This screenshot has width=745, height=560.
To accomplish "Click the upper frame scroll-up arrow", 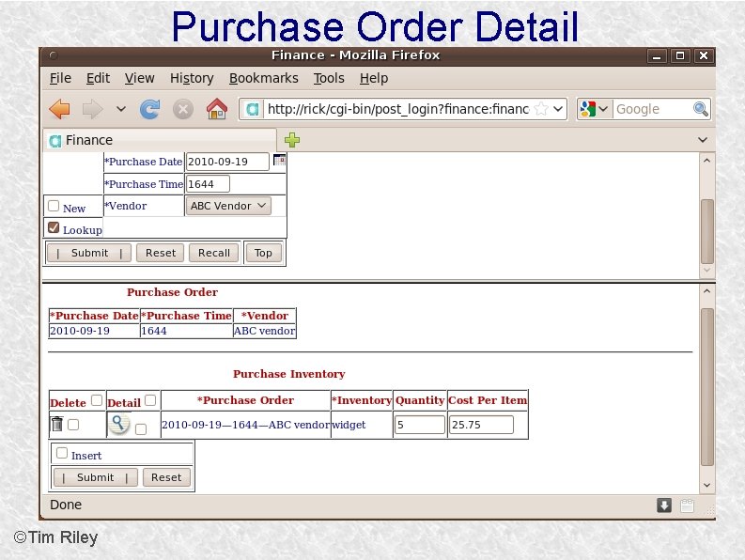I will click(707, 161).
